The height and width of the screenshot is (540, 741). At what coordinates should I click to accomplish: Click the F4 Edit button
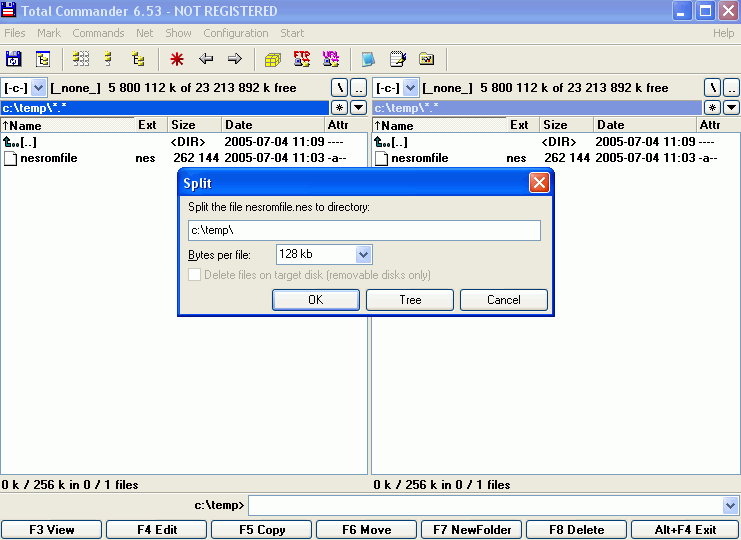point(157,530)
